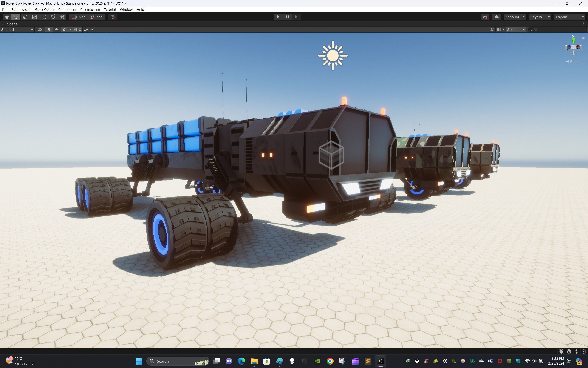Viewport: 588px width, 368px height.
Task: Click the directional light sun gizmo
Action: coord(333,55)
